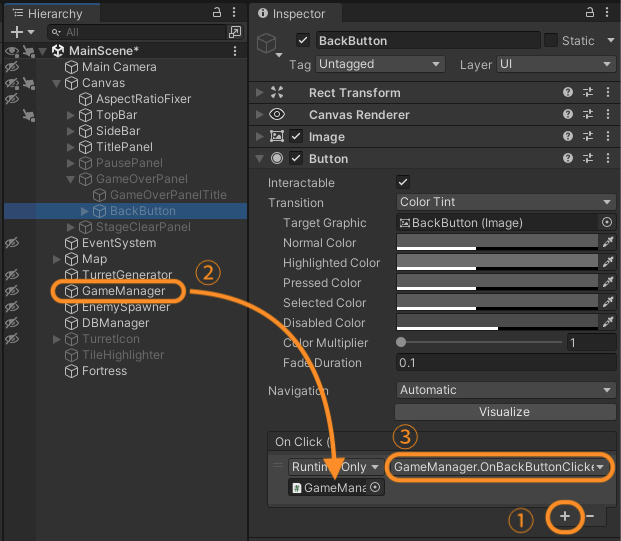Image resolution: width=621 pixels, height=541 pixels.
Task: Collapse the Button component foldout
Action: pos(259,158)
